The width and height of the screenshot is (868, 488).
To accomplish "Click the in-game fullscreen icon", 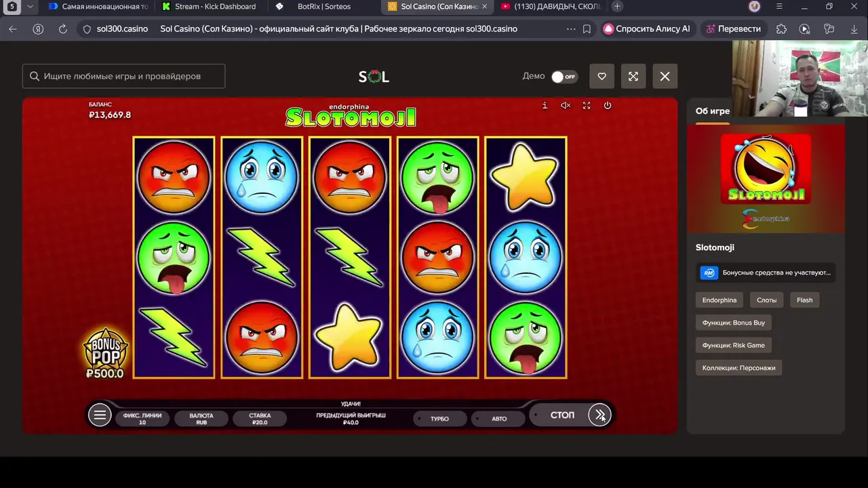I will (x=587, y=106).
